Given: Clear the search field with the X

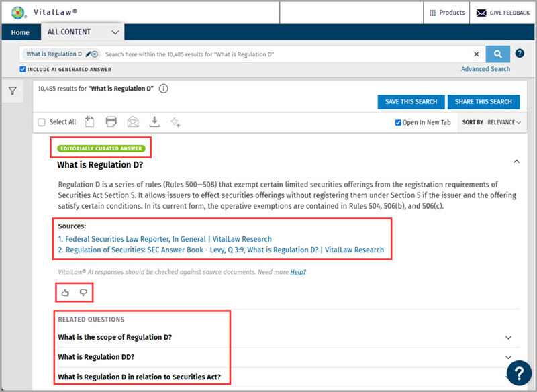Looking at the screenshot, I should (476, 54).
